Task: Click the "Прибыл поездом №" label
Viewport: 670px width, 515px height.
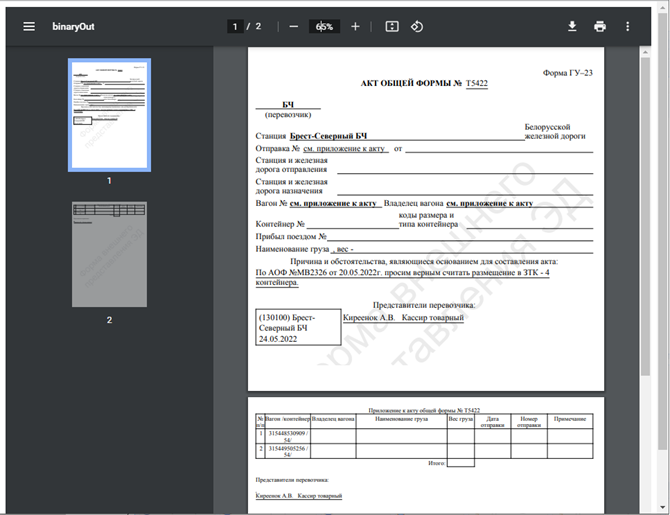Action: tap(291, 236)
